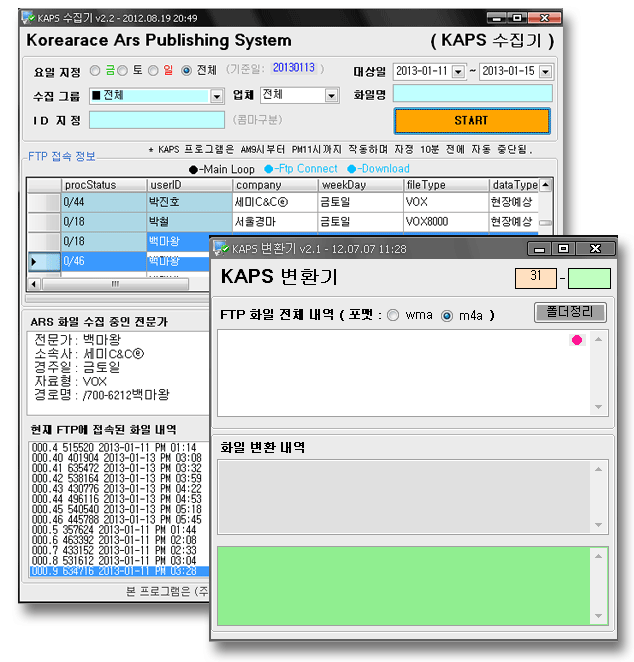Select the wma format radio button
Screen dimensions: 634x662
(x=393, y=315)
